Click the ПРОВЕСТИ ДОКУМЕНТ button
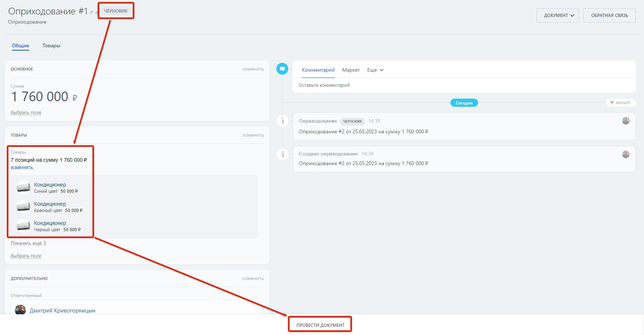This screenshot has width=644, height=335. point(320,325)
